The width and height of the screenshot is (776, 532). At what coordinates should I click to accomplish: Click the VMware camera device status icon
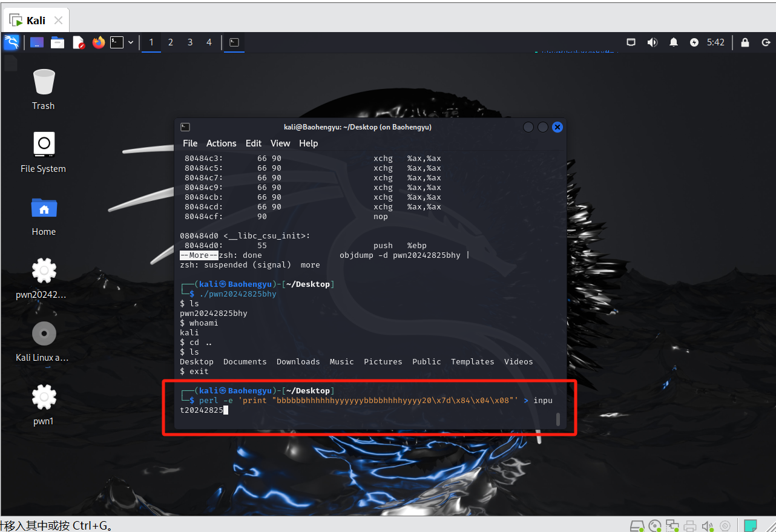click(x=725, y=525)
